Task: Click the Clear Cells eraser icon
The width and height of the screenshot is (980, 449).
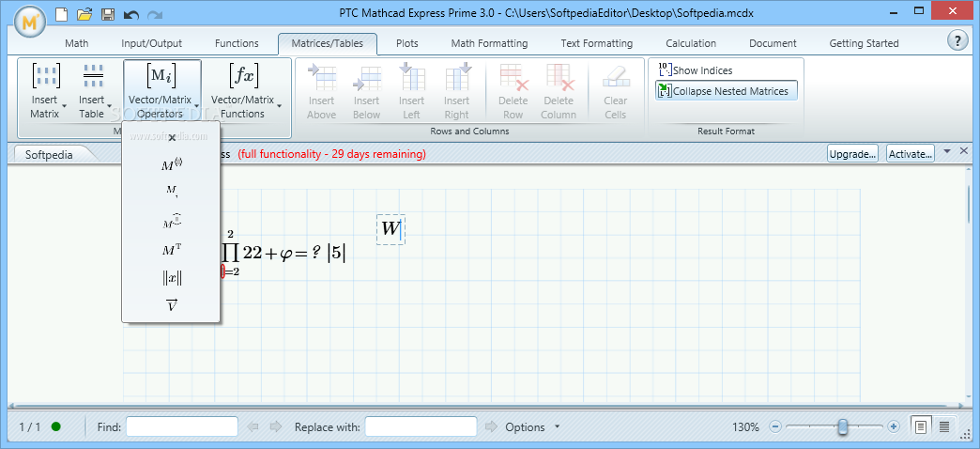Action: pos(616,77)
